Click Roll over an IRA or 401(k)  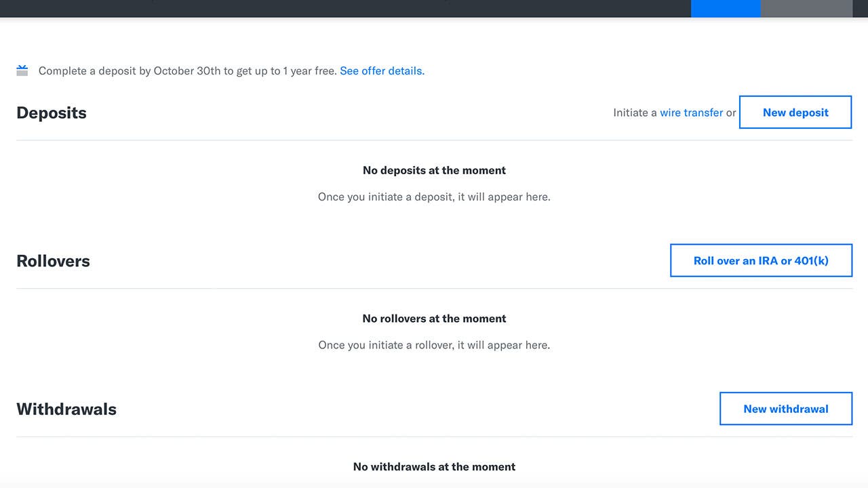[761, 260]
